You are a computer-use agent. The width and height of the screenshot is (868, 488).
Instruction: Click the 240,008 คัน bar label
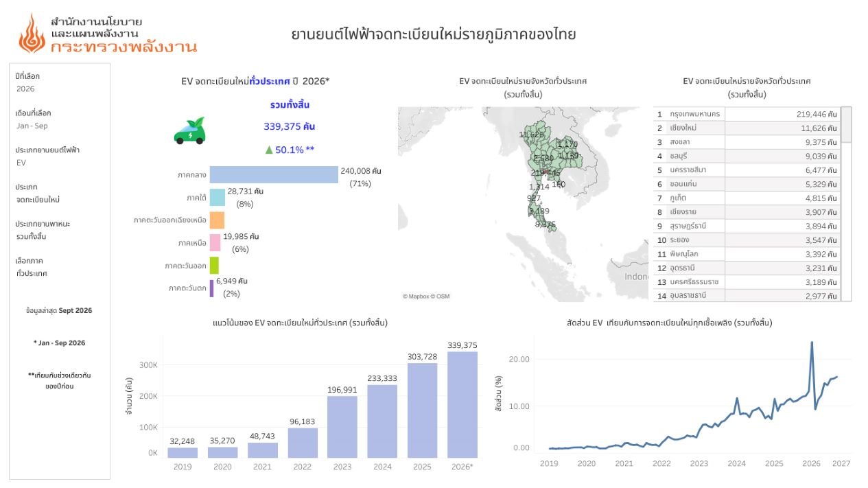pos(361,170)
